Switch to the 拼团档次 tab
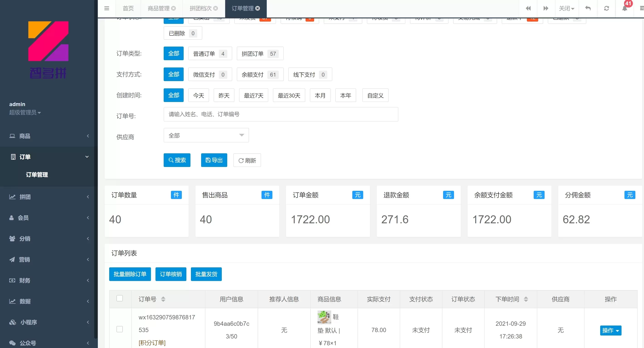 pyautogui.click(x=200, y=8)
